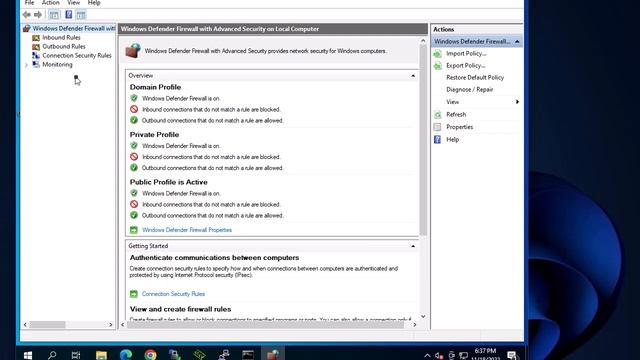
Task: Collapse the Overview section
Action: coord(413,76)
